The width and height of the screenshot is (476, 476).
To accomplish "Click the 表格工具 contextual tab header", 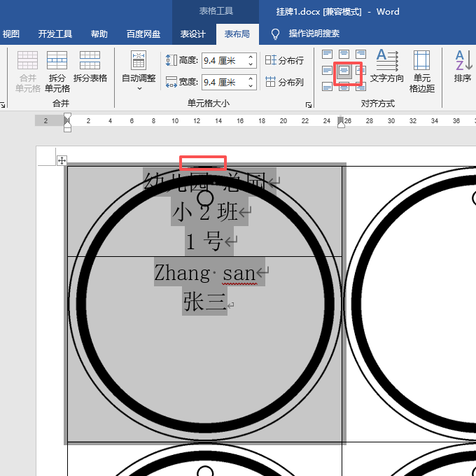I will pos(216,11).
